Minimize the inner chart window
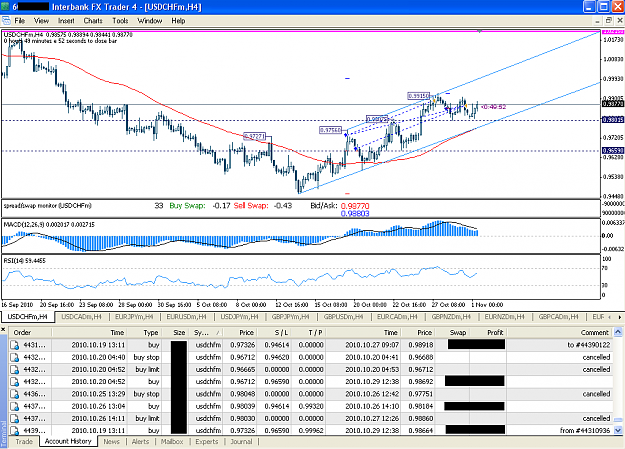 (598, 20)
